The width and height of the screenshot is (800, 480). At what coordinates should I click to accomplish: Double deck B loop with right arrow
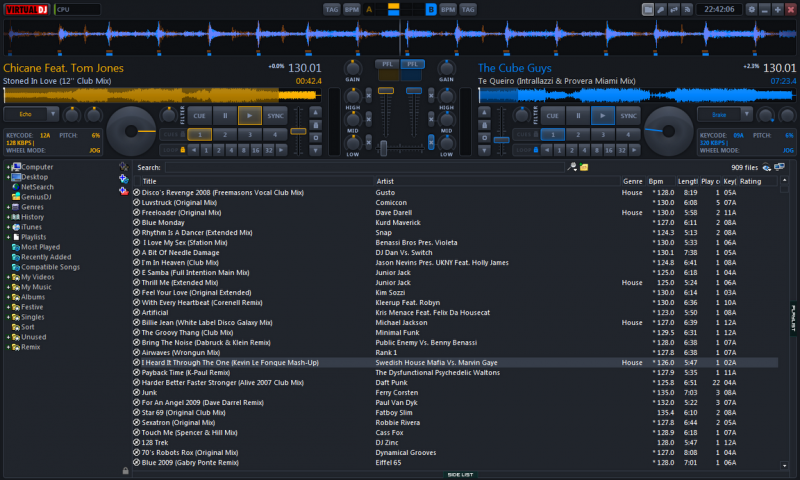(x=634, y=150)
